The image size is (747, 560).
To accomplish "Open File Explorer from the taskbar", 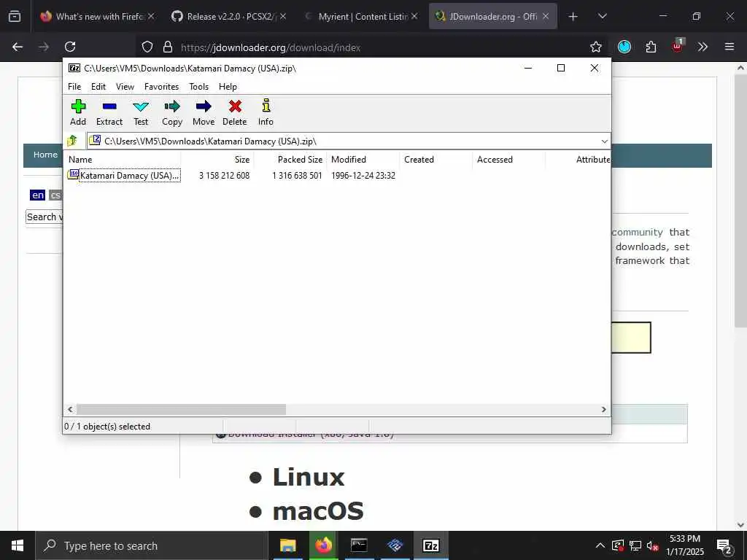I will pos(287,545).
